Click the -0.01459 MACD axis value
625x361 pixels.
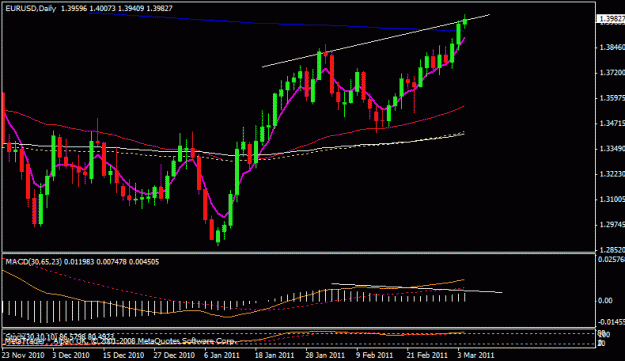pyautogui.click(x=611, y=322)
